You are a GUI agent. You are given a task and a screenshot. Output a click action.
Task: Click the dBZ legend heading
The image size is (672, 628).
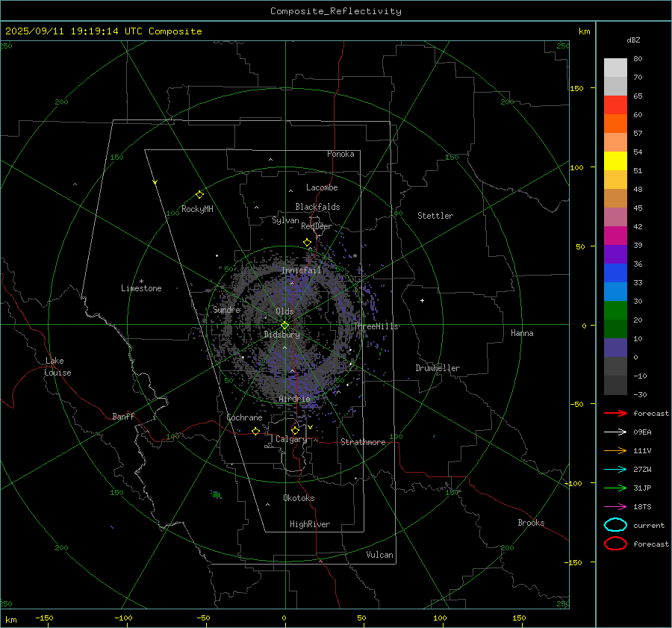point(633,40)
